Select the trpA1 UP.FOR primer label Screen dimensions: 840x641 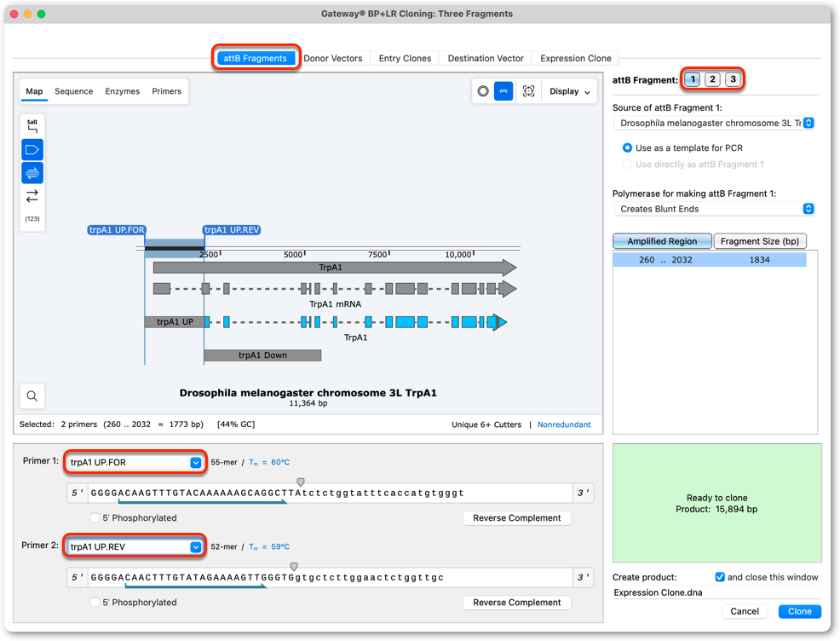coord(117,230)
